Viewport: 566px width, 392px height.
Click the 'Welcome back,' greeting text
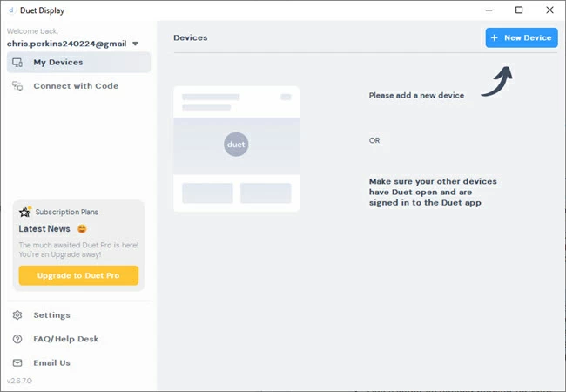(x=32, y=31)
